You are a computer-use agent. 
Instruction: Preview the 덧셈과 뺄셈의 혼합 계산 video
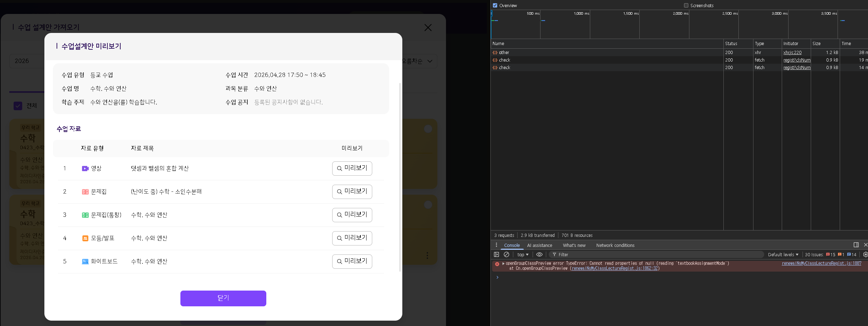(352, 168)
